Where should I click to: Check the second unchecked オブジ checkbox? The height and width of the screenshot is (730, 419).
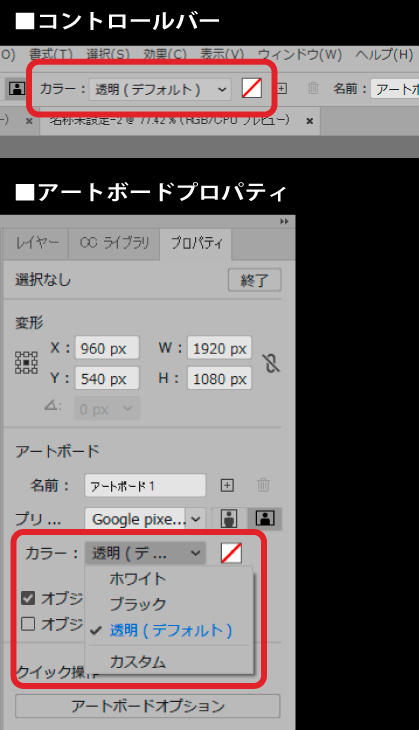(28, 623)
